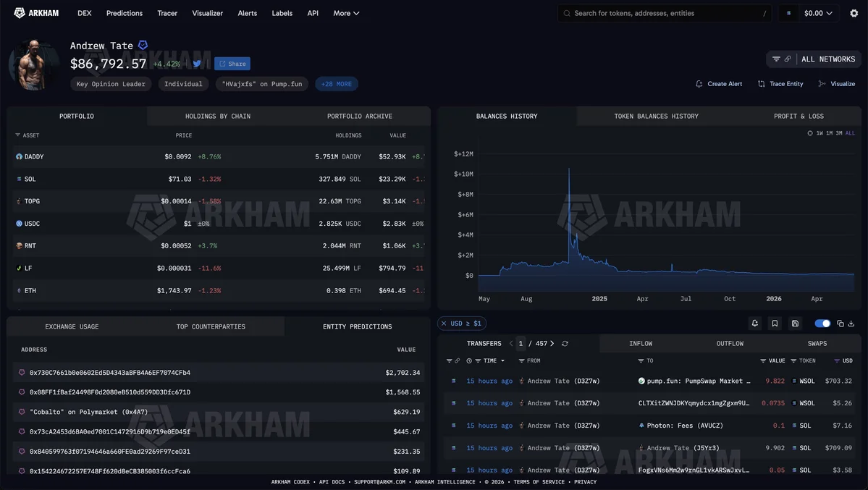Viewport: 868px width, 490px height.
Task: Click the Key Opinion Leader tag
Action: click(111, 84)
